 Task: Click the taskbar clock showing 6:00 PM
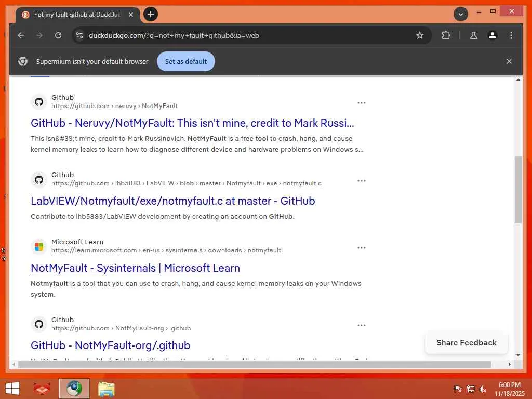[x=509, y=389]
